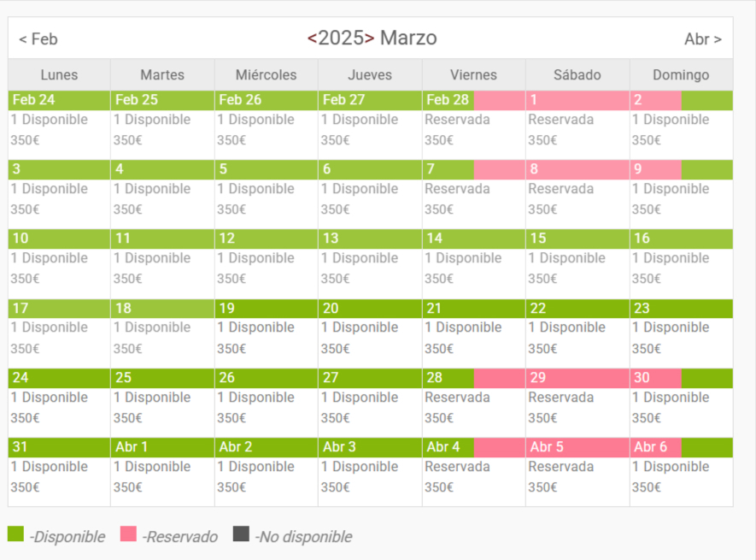This screenshot has width=756, height=560.
Task: Click previous year arrow before 2025
Action: point(313,38)
